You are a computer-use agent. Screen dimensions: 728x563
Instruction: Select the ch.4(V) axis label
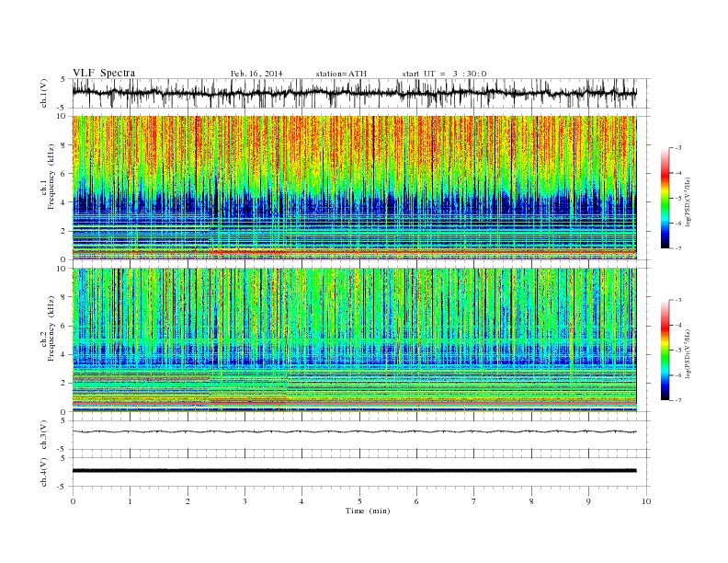[x=44, y=472]
